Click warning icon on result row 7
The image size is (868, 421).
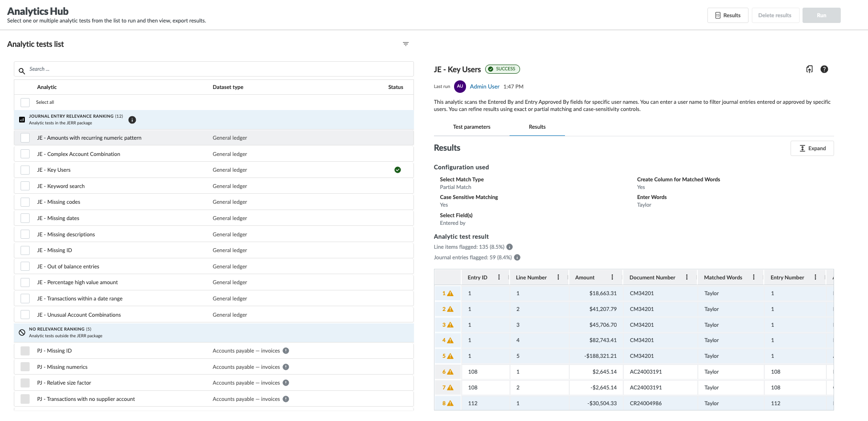[450, 388]
